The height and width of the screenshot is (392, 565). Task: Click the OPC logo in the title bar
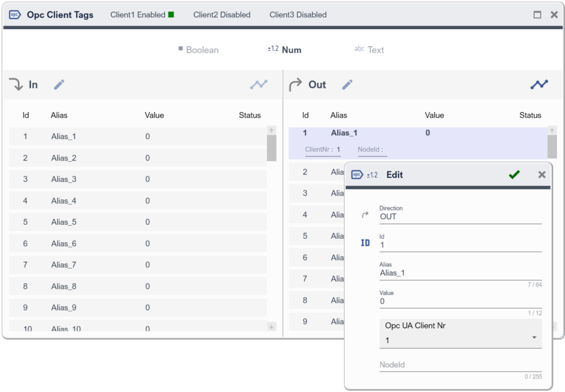pyautogui.click(x=15, y=15)
